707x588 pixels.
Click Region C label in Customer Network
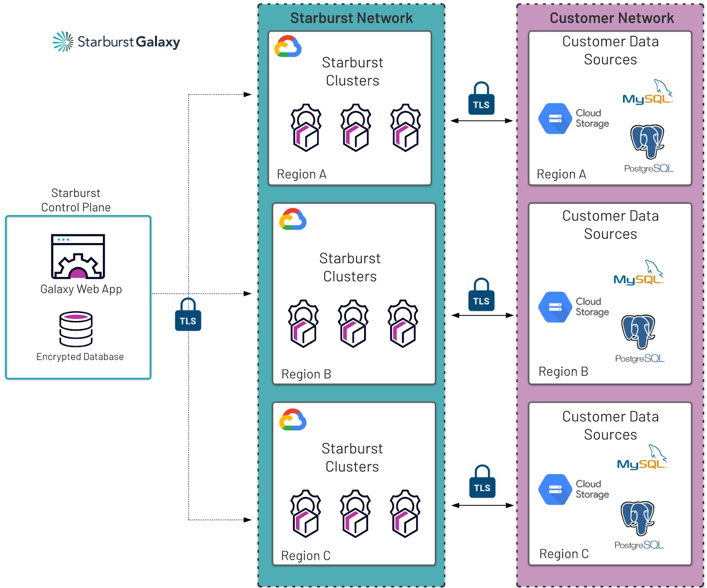click(x=564, y=554)
